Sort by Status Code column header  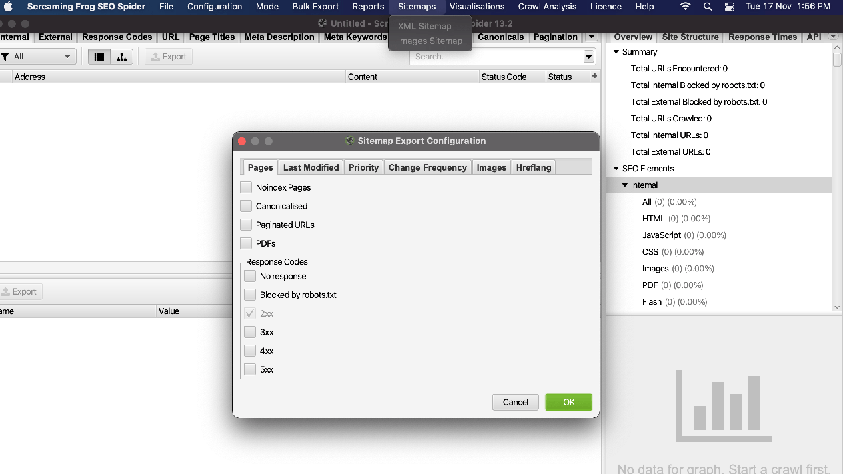coord(511,76)
